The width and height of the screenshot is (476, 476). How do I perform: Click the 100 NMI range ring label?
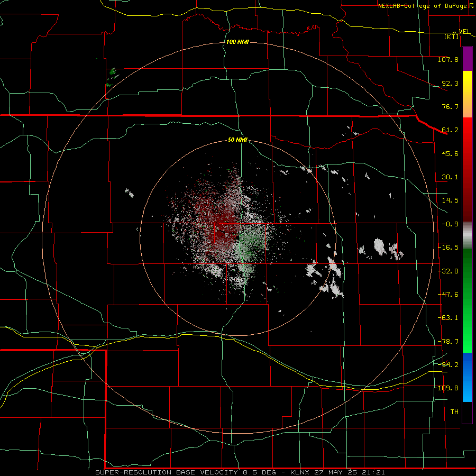[237, 42]
